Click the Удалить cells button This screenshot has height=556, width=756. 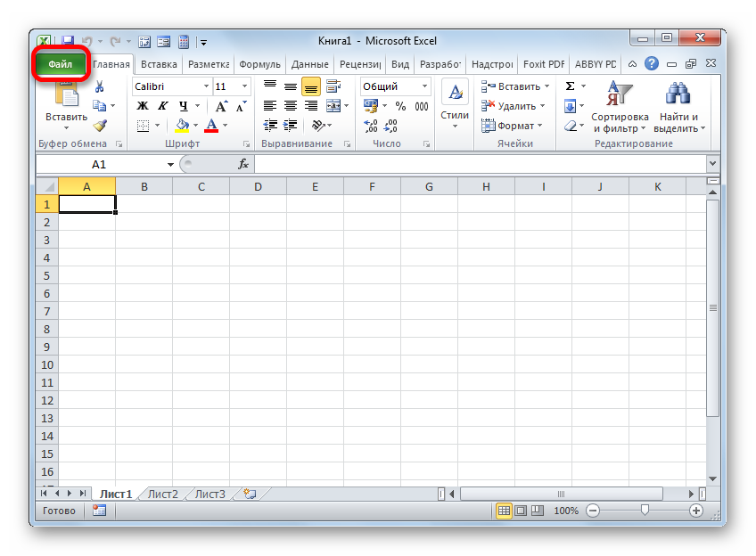[511, 106]
